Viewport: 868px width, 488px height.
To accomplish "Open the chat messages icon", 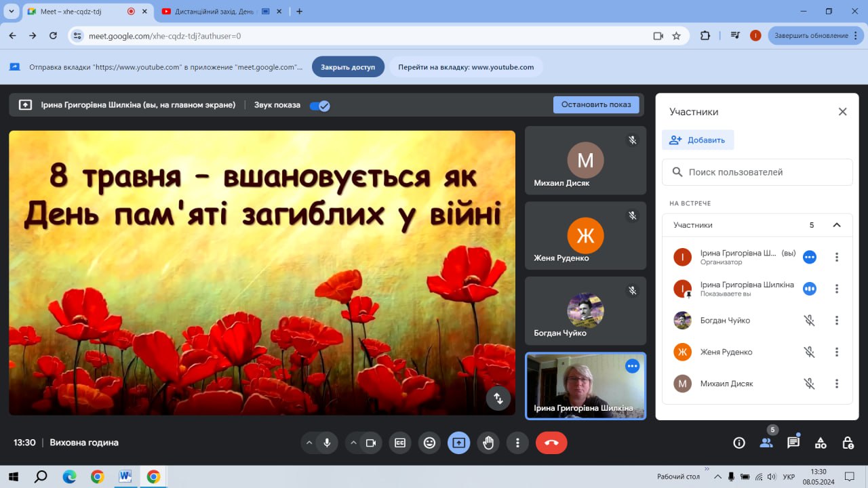I will 793,443.
